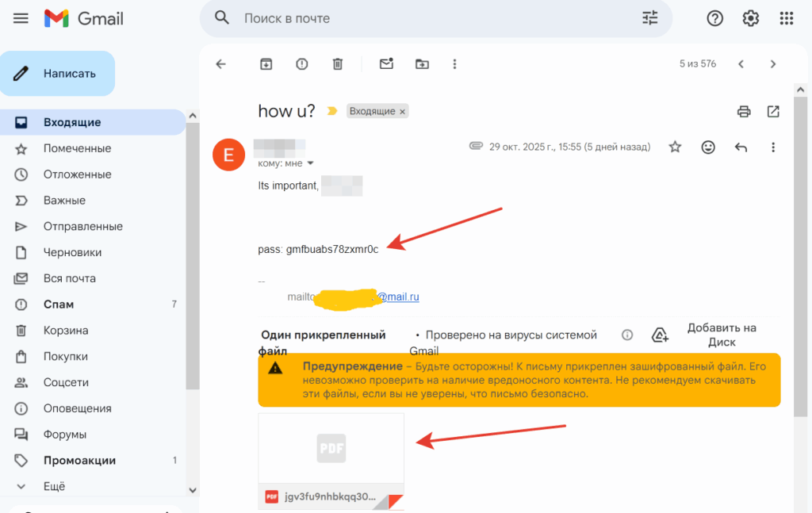
Task: Open the Спам folder
Action: point(59,304)
